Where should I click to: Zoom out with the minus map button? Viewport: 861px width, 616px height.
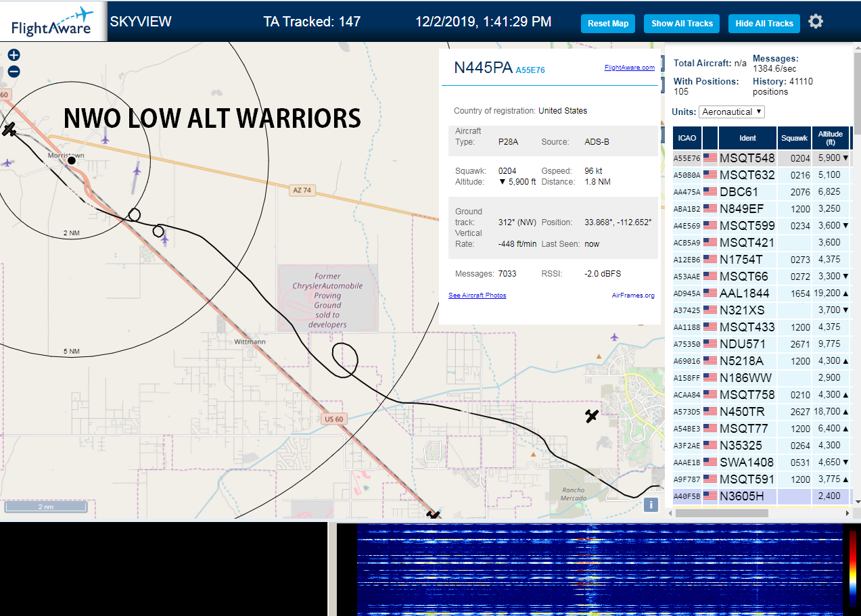tap(14, 72)
